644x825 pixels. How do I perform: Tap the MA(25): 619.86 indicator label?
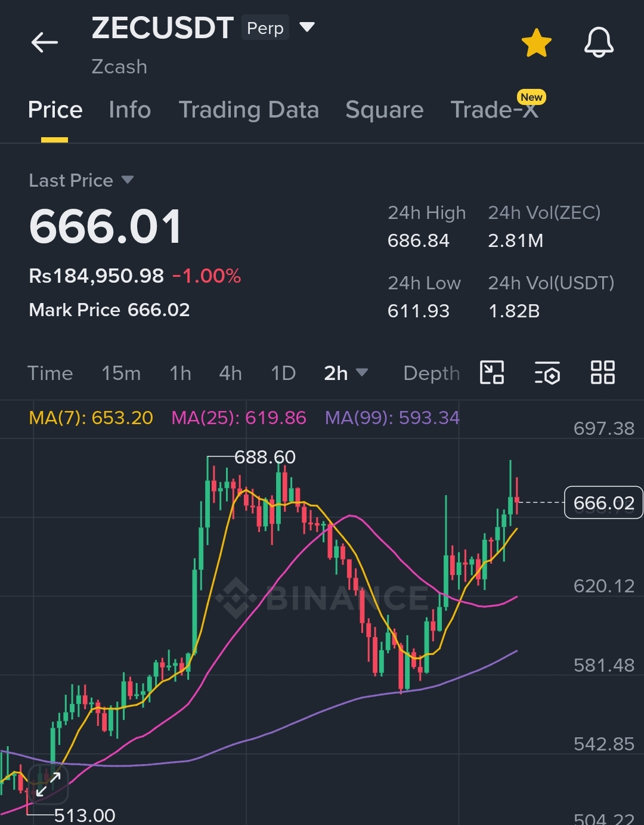[239, 418]
